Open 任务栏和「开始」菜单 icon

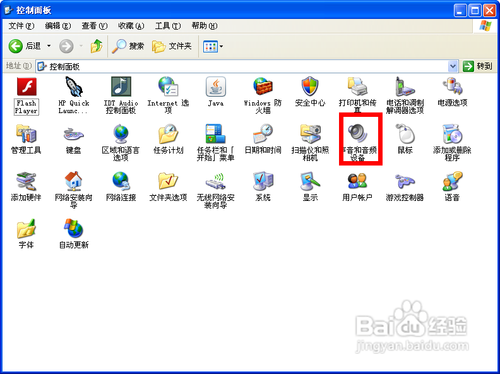click(x=216, y=134)
